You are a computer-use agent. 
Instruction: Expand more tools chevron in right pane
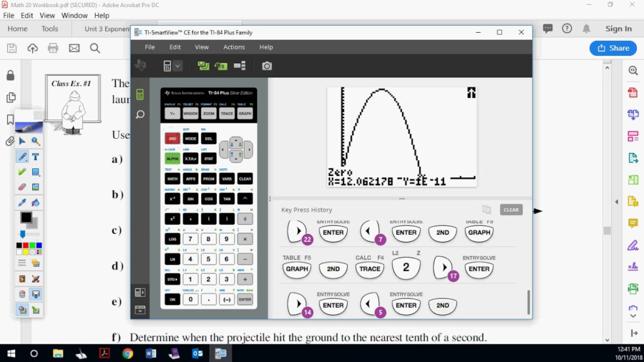[x=633, y=316]
